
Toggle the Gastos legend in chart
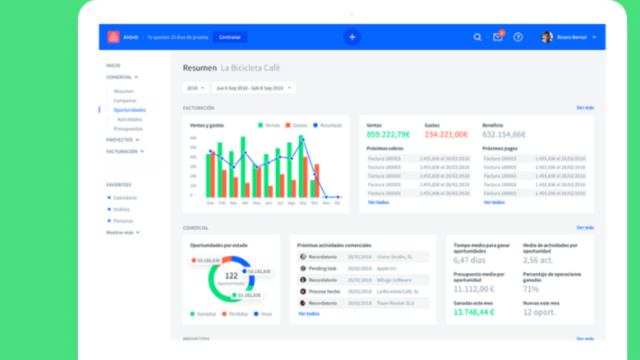coord(296,125)
